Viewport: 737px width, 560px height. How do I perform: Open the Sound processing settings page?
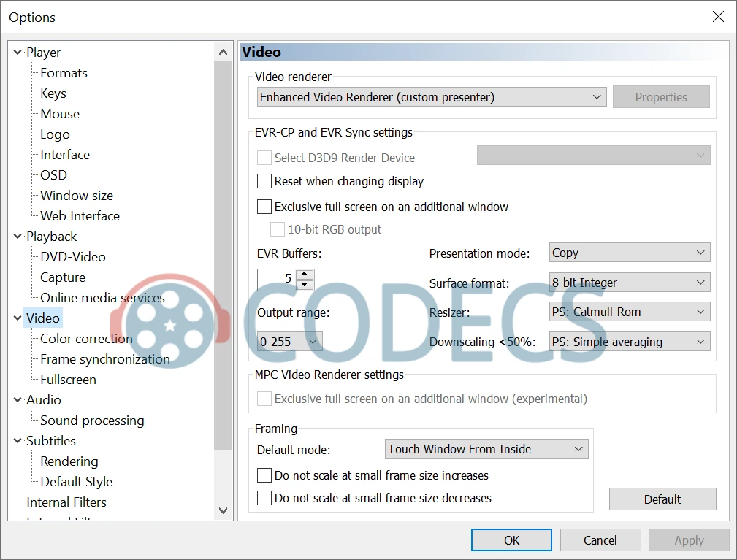pos(92,421)
